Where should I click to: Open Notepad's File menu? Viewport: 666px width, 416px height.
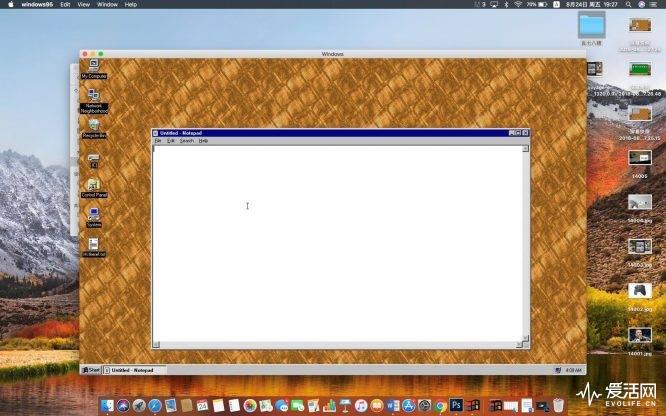coord(158,141)
